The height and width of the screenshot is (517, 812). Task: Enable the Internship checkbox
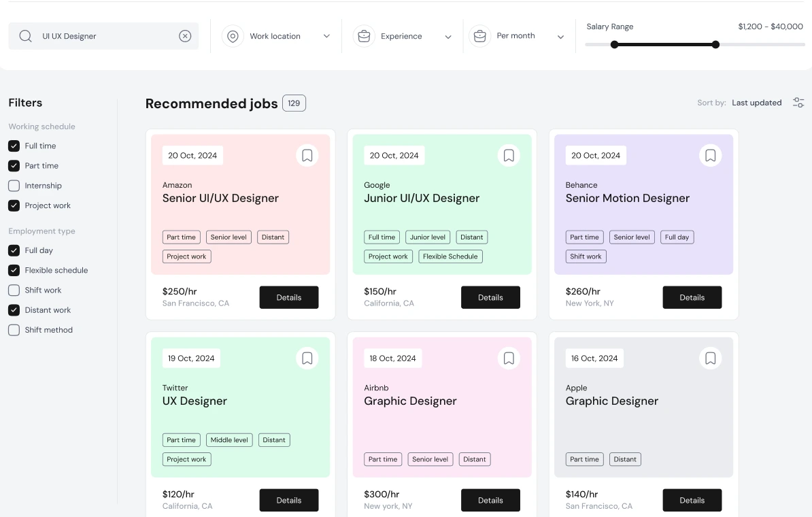(14, 186)
